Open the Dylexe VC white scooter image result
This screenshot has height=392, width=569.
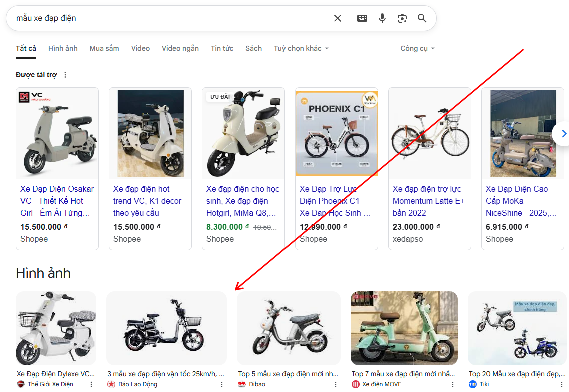(x=56, y=328)
